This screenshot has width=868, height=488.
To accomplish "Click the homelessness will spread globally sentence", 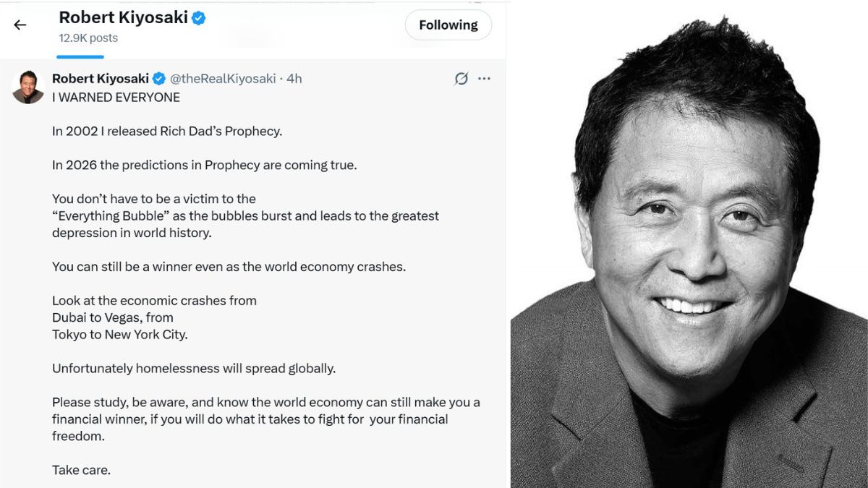I will 194,368.
